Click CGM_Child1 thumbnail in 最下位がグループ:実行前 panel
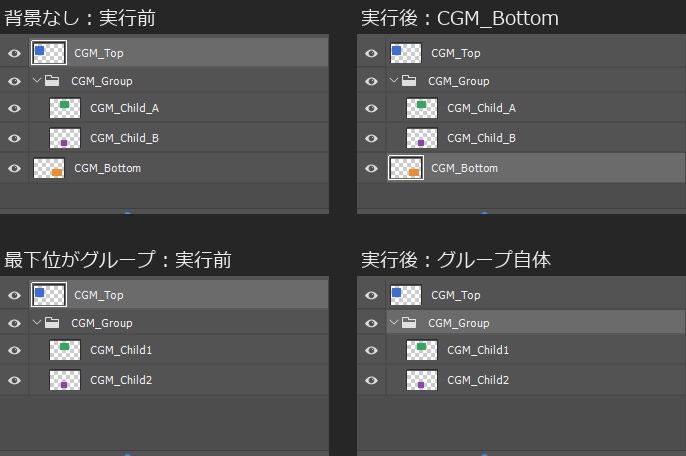 click(65, 350)
